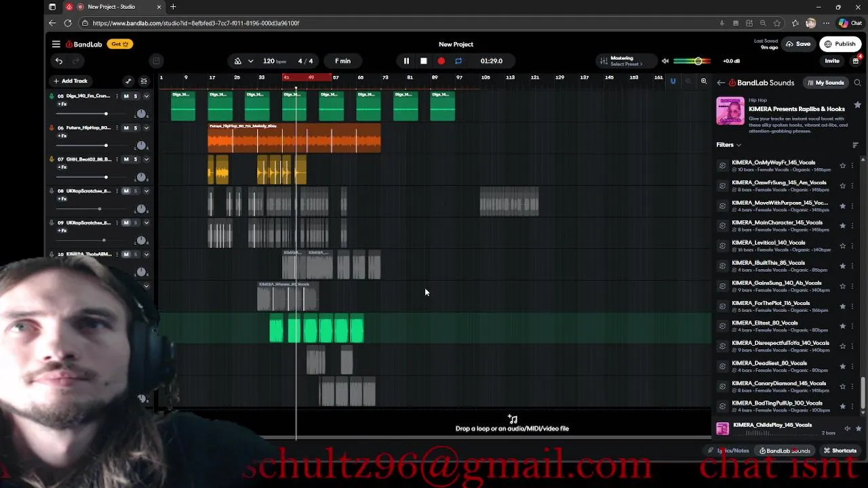
Task: Reload the browser page
Action: coord(68,23)
